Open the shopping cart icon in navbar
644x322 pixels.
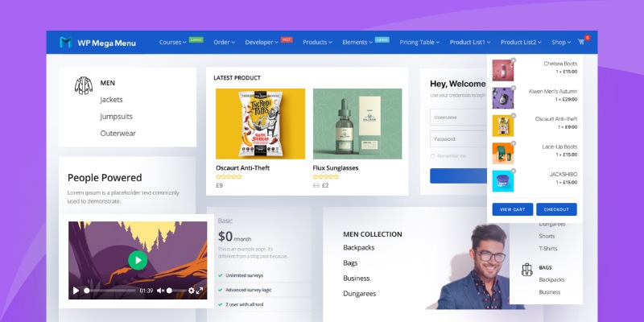click(581, 42)
